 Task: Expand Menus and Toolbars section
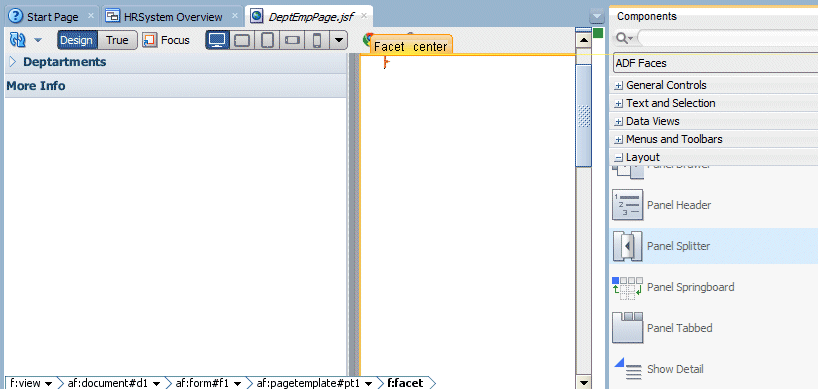tap(619, 140)
